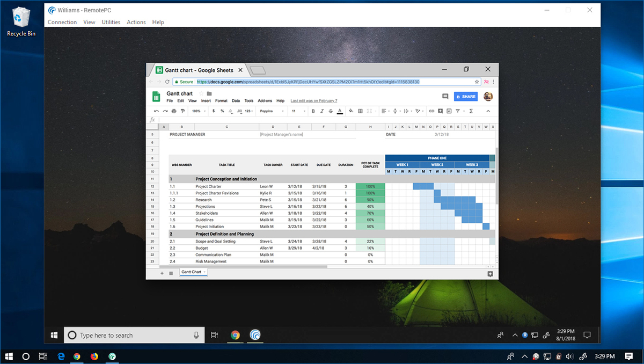This screenshot has width=644, height=364.
Task: Open the functions sigma icon
Action: 471,111
